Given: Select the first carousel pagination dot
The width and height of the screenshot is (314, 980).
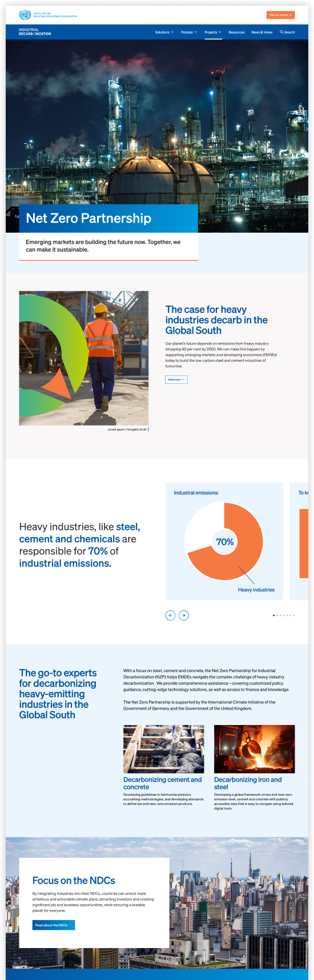Looking at the screenshot, I should (x=274, y=615).
